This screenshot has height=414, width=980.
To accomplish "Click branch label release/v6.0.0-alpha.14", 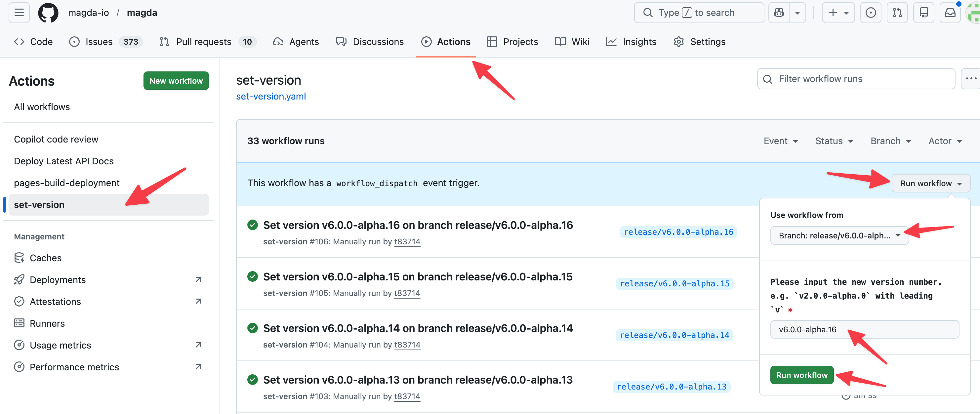I will 674,335.
